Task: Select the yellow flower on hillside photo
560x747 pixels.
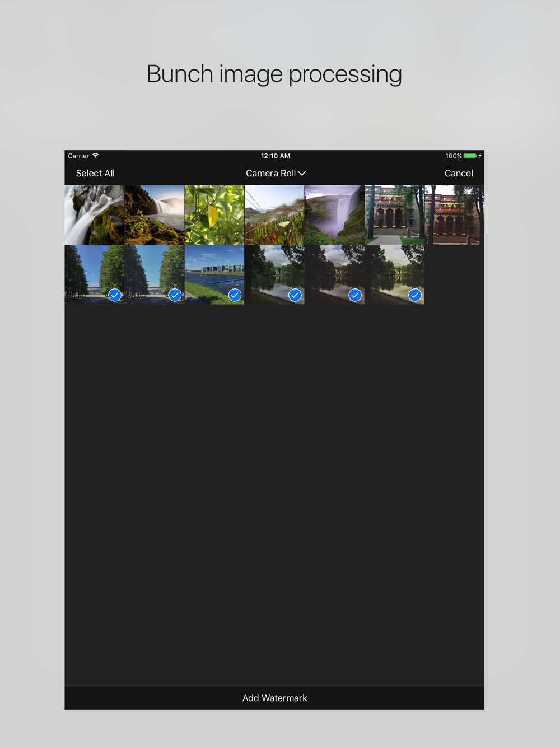Action: (x=274, y=215)
